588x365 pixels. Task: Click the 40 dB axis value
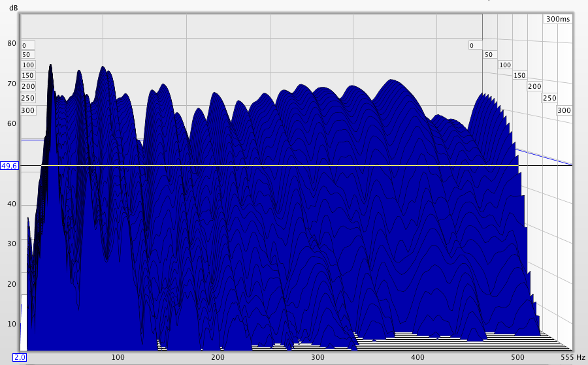[12, 204]
